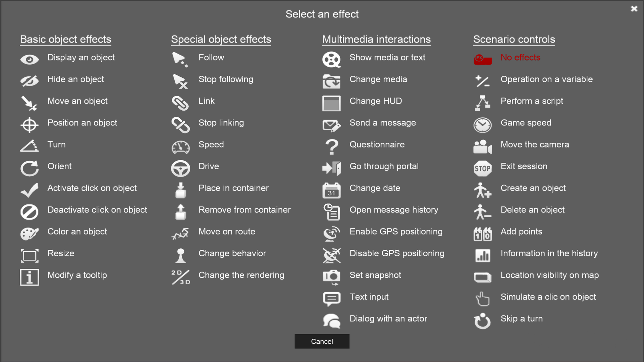
Task: Click the Game speed clock icon
Action: (x=482, y=125)
